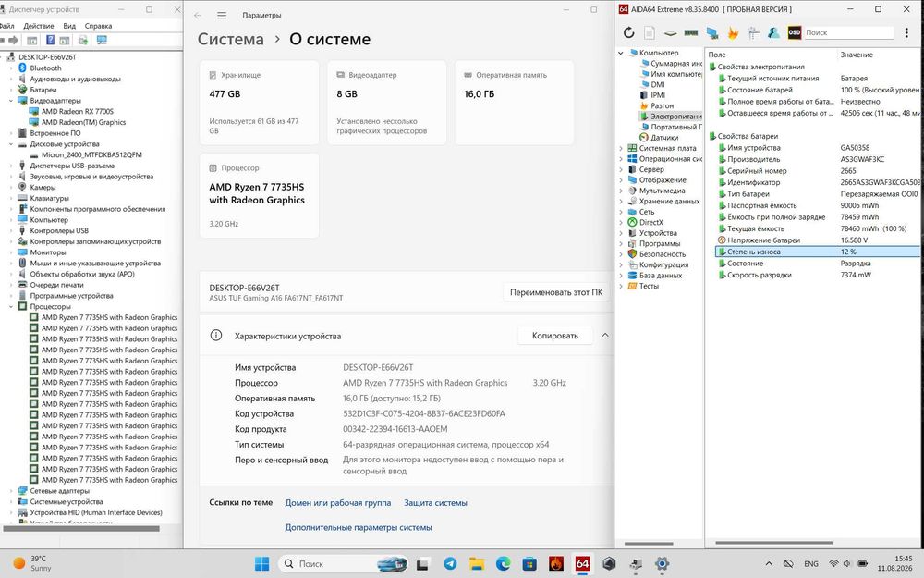The image size is (924, 578).
Task: Open Защита системы link
Action: pos(435,503)
